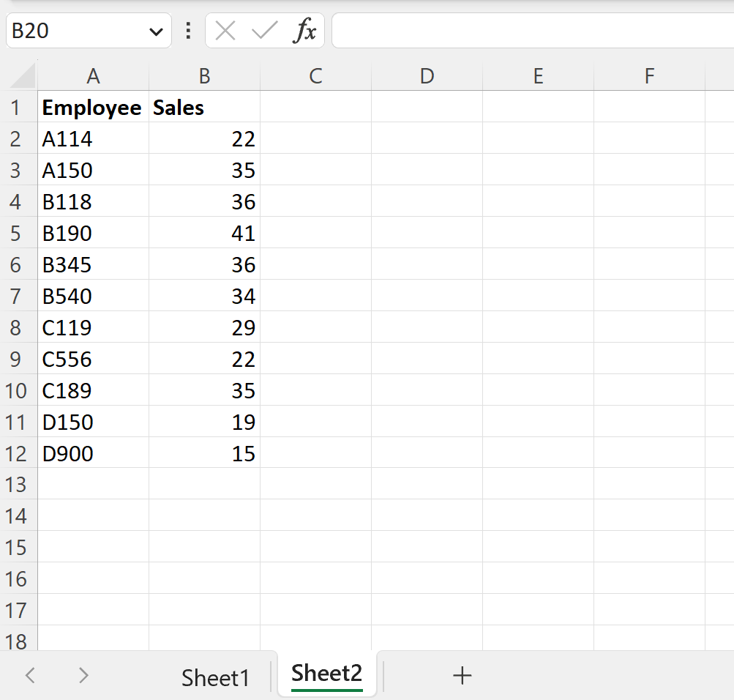Select cell containing B190
734x700 pixels.
[93, 233]
